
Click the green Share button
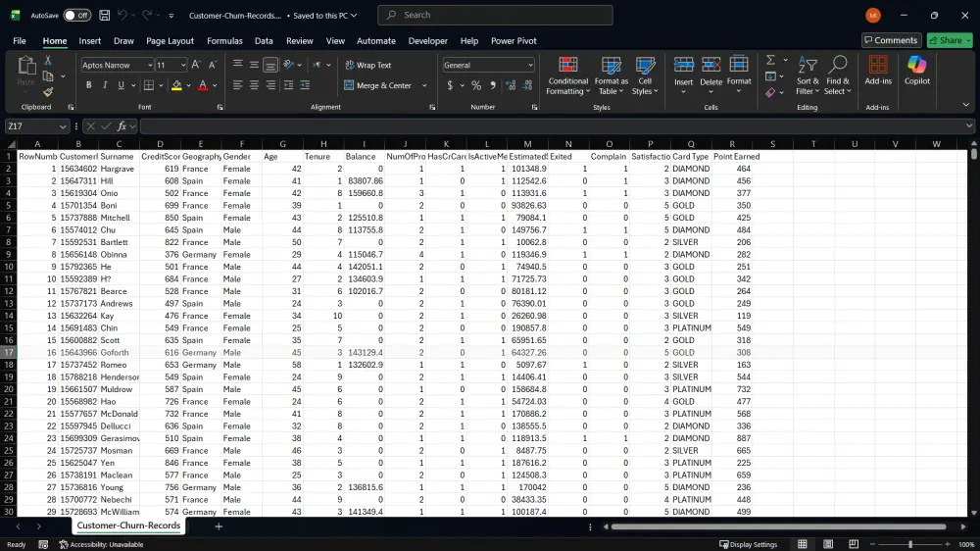tap(950, 40)
